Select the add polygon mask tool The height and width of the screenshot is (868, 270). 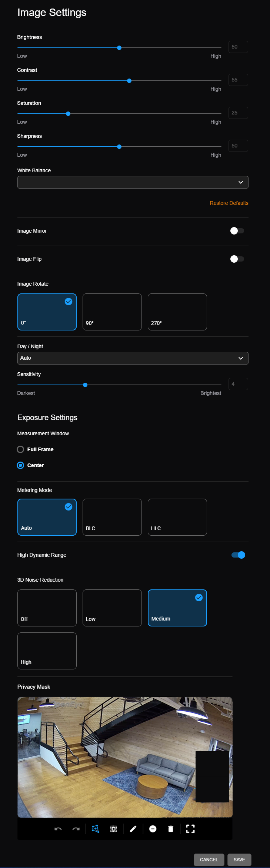point(96,829)
